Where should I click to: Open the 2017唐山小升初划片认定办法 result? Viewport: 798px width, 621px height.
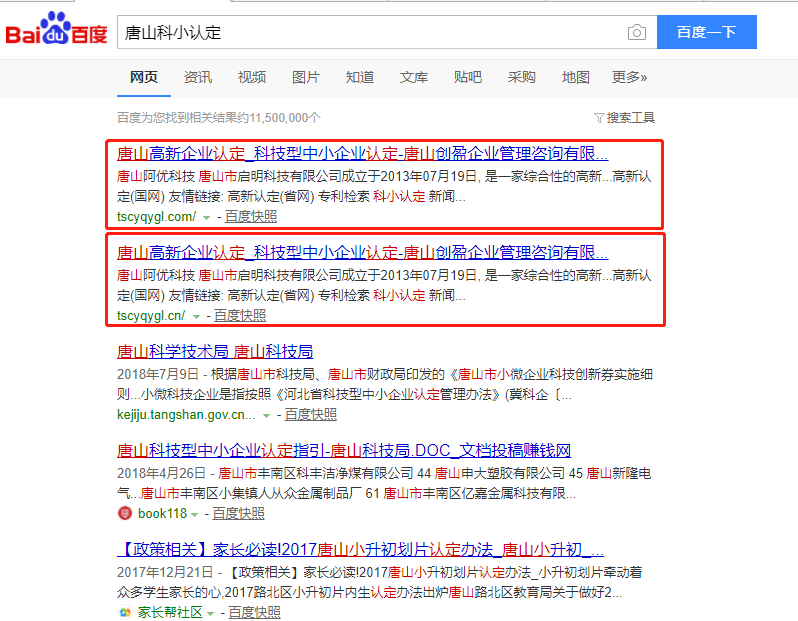pyautogui.click(x=361, y=549)
